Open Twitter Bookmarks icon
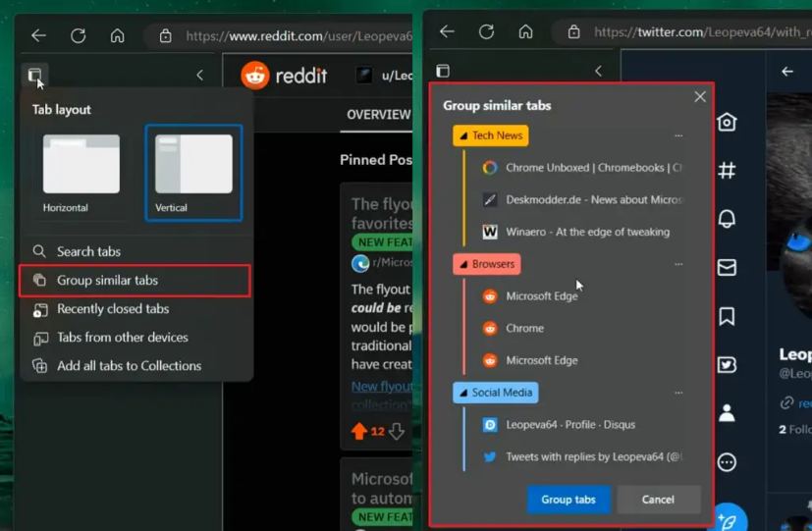This screenshot has height=531, width=812. click(728, 316)
